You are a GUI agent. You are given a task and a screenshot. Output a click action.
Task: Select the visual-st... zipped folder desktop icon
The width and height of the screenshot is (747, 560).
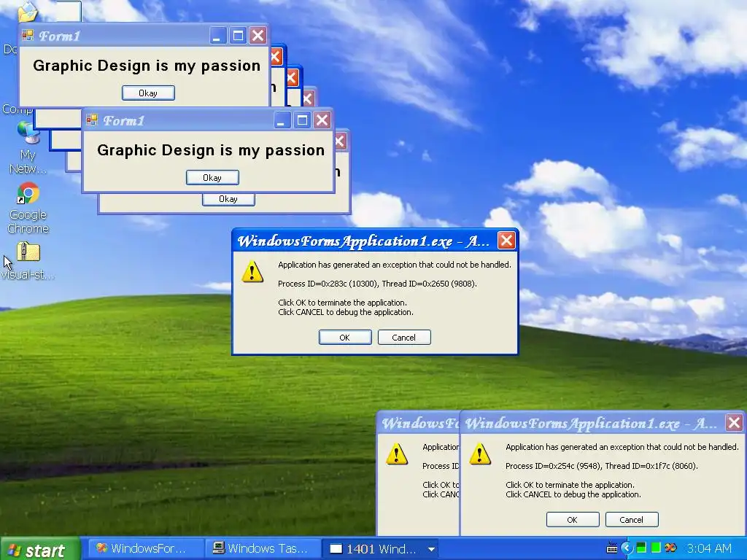tap(28, 252)
